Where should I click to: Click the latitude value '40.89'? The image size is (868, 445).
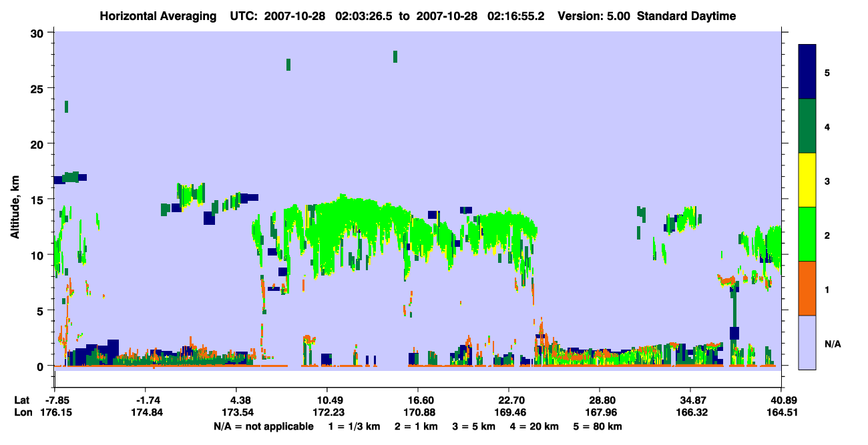pos(783,400)
